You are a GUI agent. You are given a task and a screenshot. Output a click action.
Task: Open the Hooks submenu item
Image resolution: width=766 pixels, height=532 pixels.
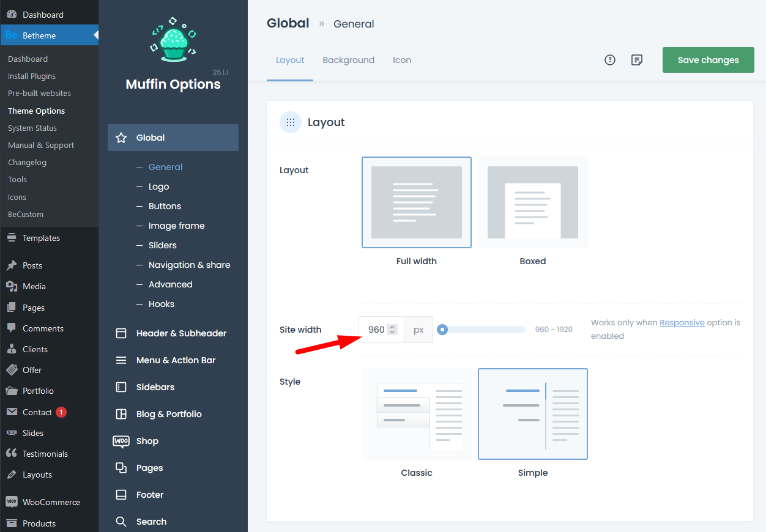click(x=162, y=304)
